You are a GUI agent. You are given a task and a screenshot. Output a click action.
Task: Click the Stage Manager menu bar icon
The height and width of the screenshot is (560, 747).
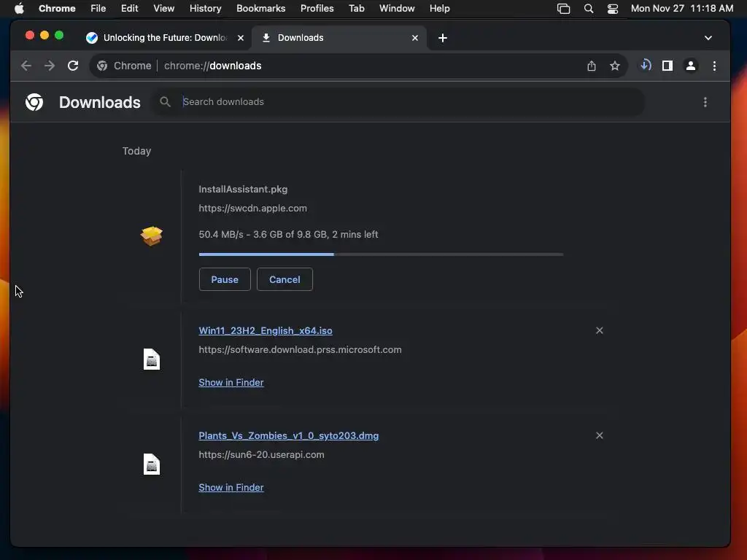click(564, 8)
